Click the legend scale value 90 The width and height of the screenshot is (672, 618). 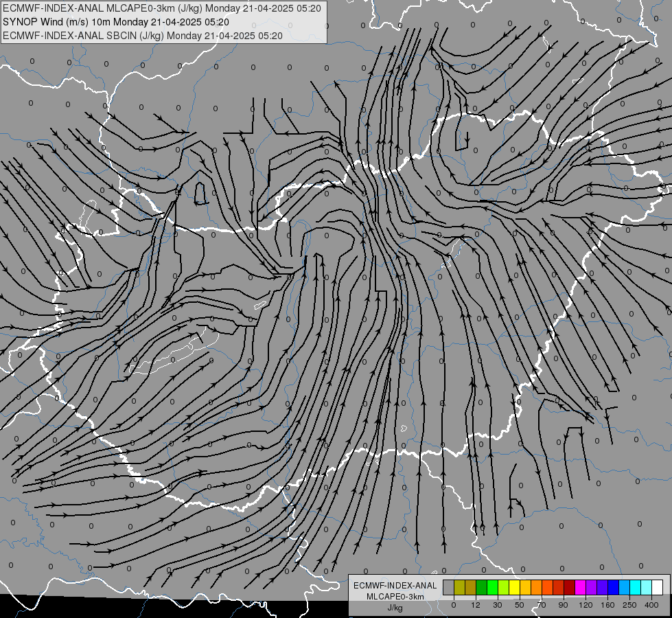click(x=563, y=605)
